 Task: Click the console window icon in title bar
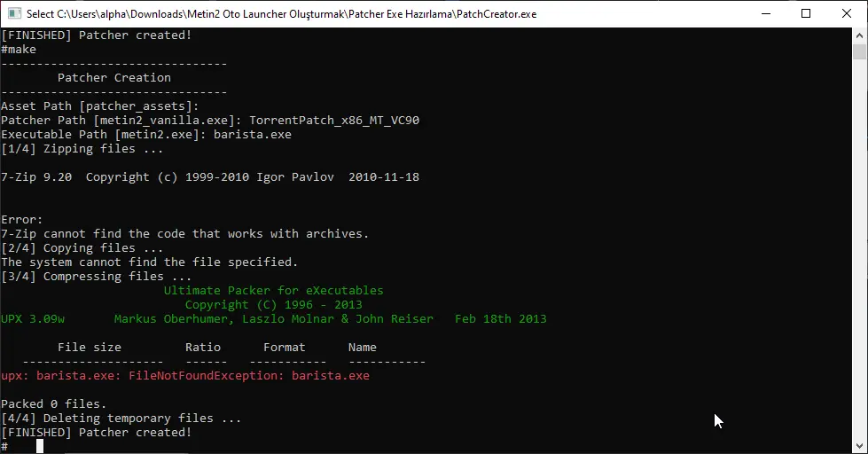pos(12,13)
